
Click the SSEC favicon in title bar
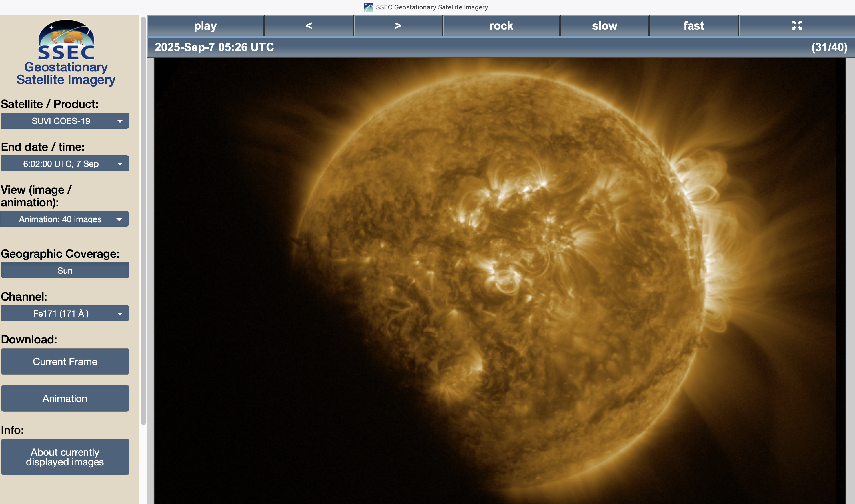pos(368,7)
